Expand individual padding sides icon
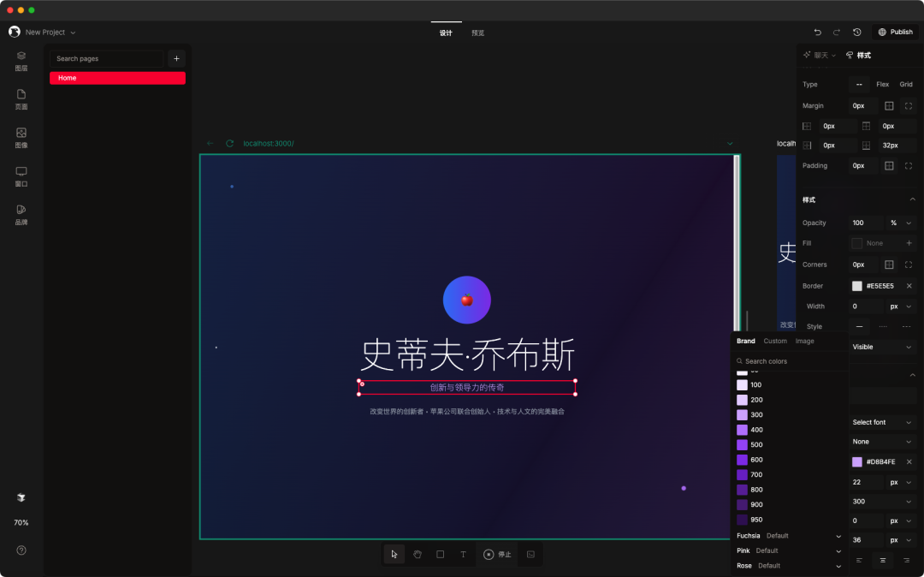The width and height of the screenshot is (924, 577). 909,165
